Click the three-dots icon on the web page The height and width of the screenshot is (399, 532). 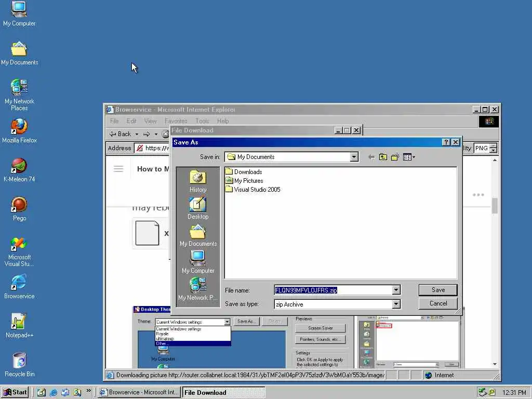tap(478, 195)
